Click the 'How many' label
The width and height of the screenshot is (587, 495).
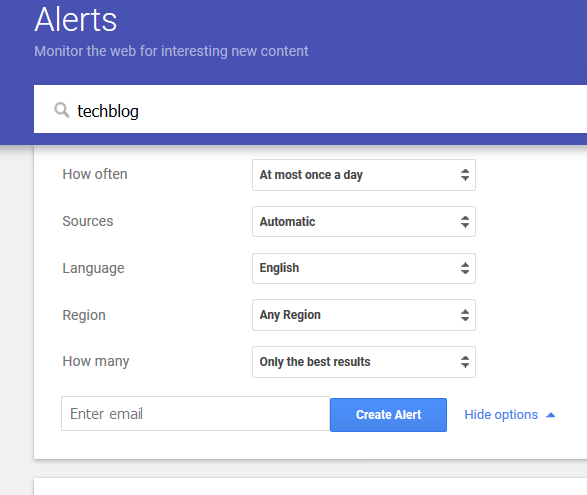[x=96, y=361]
